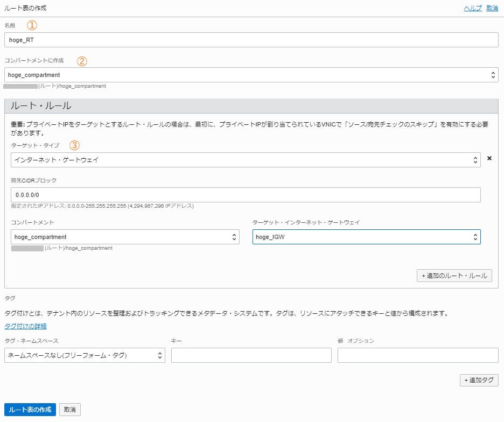Open the ターゲット・インターネット・ゲートウェイ dropdown
This screenshot has width=504, height=422.
tap(367, 237)
